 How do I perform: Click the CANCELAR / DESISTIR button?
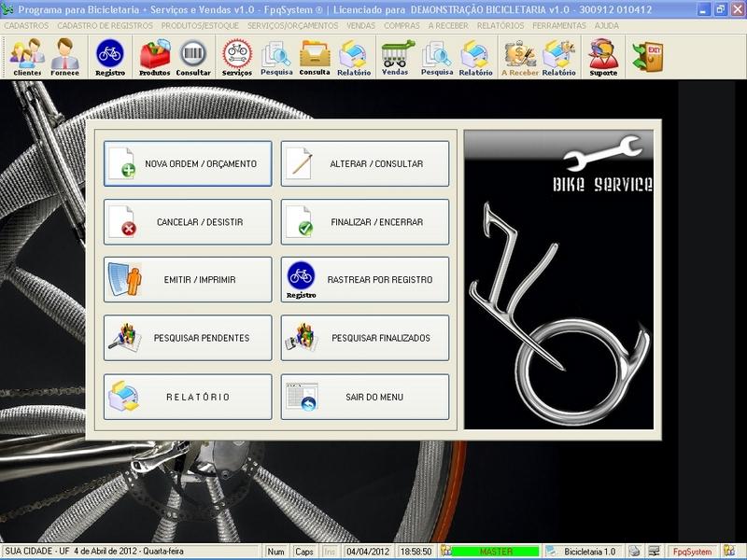click(x=188, y=222)
